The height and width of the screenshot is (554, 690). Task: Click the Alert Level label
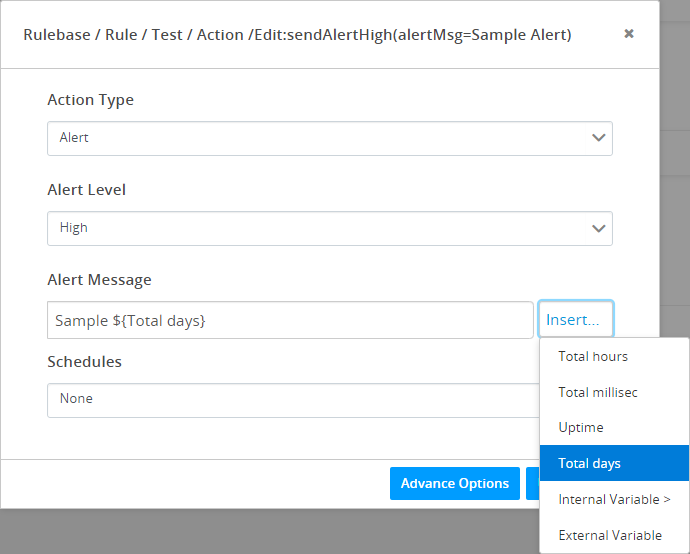point(86,190)
